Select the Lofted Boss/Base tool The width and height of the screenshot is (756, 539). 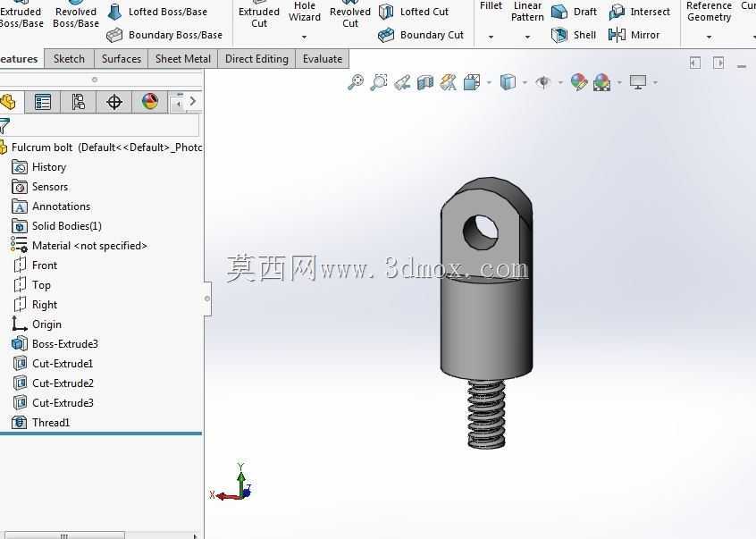click(x=158, y=12)
